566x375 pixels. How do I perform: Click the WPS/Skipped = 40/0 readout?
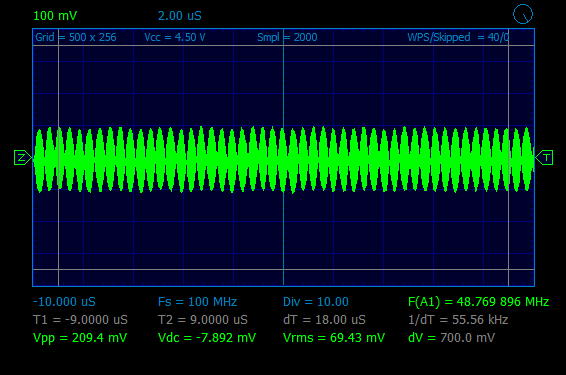tap(458, 37)
